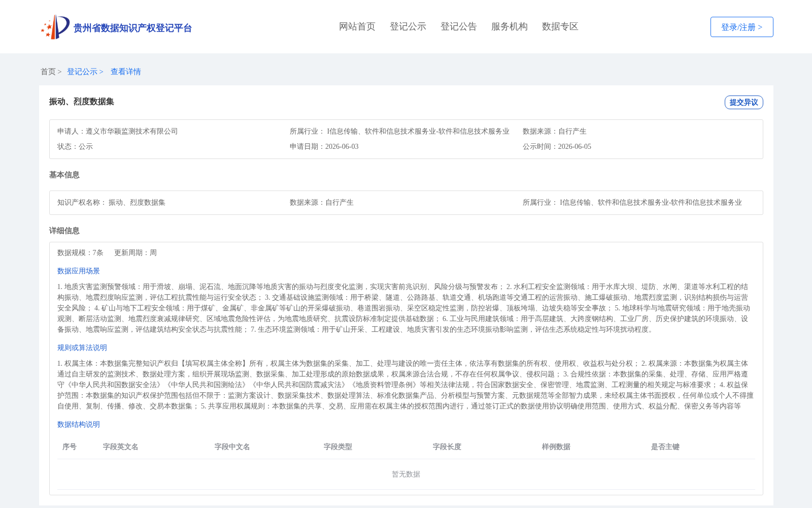Click the 提交异议 button
Image resolution: width=812 pixels, height=508 pixels.
click(743, 102)
